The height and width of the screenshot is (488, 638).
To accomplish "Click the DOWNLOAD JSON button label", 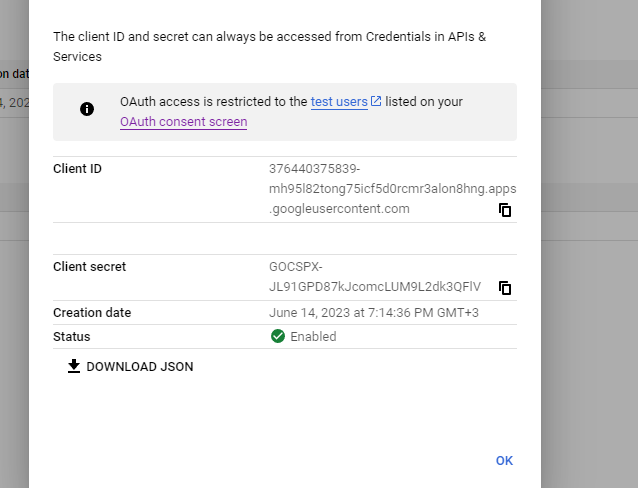I will (140, 367).
